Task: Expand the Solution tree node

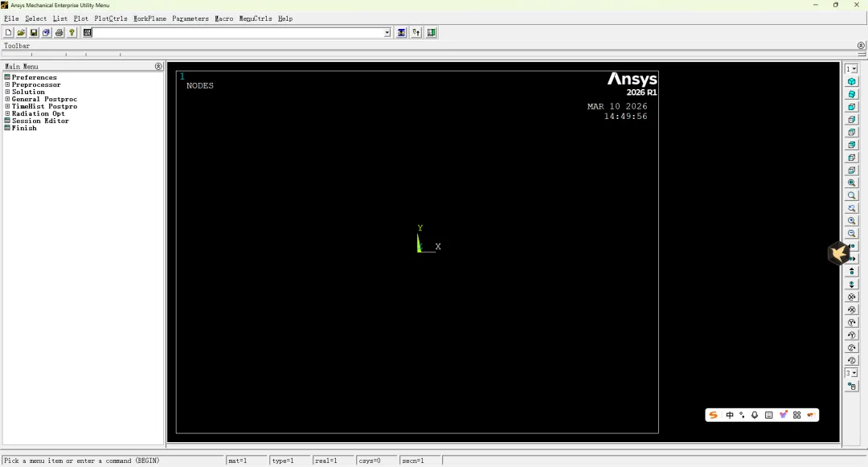Action: coord(7,92)
